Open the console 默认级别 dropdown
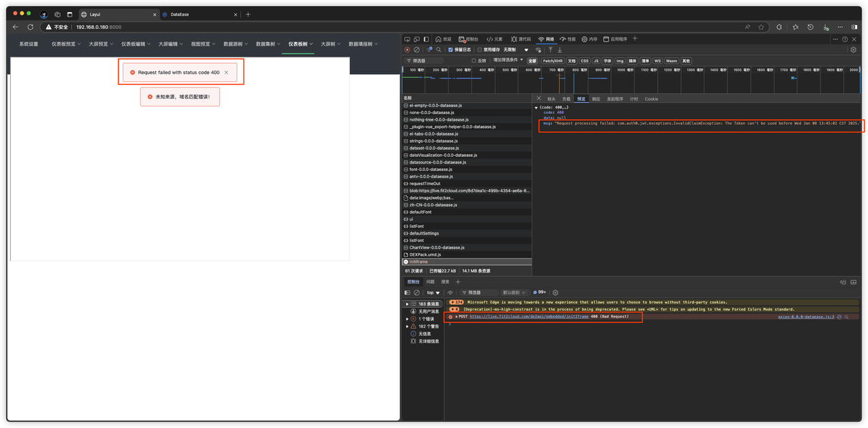The width and height of the screenshot is (868, 428). [x=515, y=293]
